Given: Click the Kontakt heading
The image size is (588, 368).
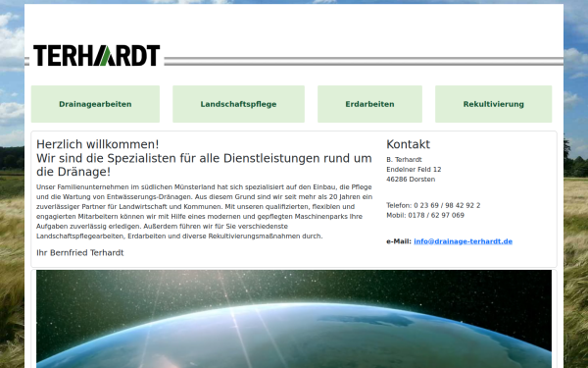Looking at the screenshot, I should (408, 144).
